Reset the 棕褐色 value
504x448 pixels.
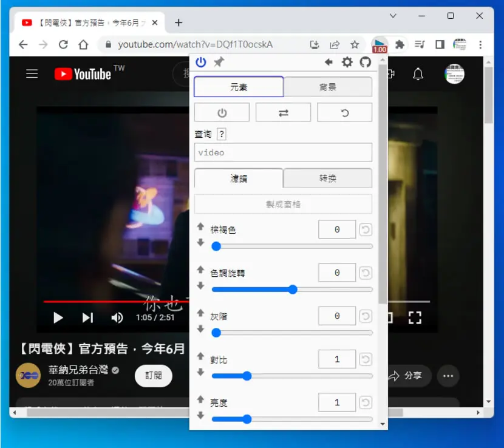point(366,229)
